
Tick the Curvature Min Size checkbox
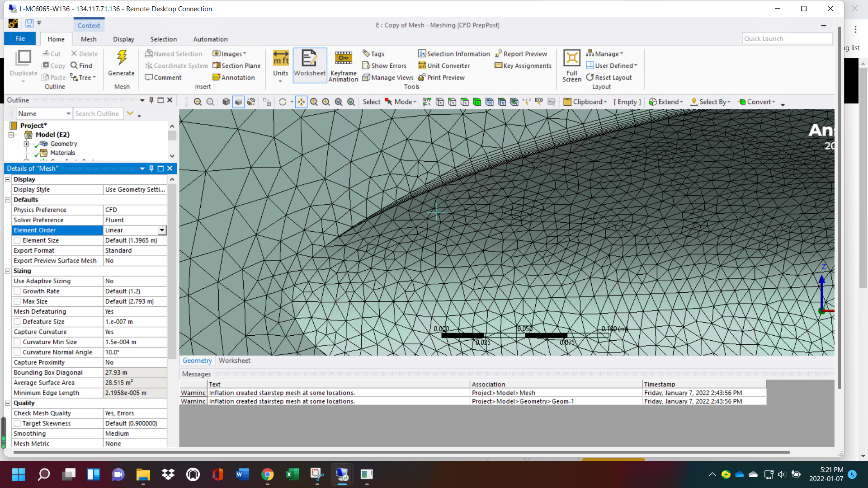coord(17,342)
